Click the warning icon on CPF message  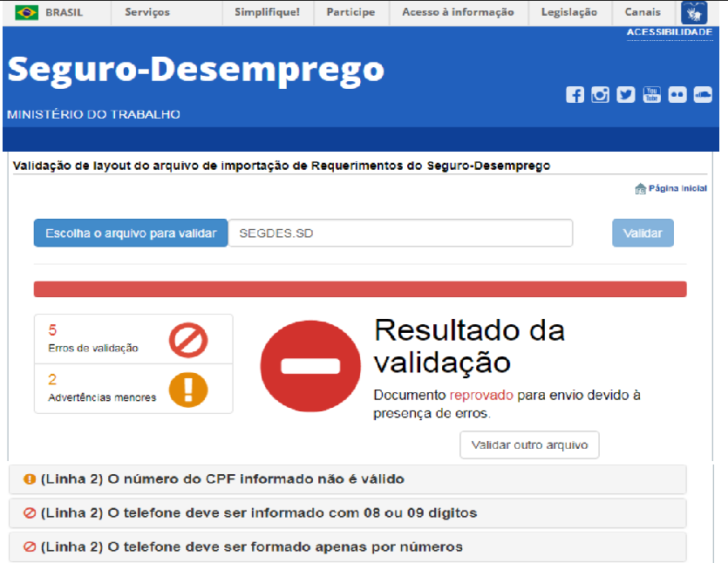coord(30,479)
